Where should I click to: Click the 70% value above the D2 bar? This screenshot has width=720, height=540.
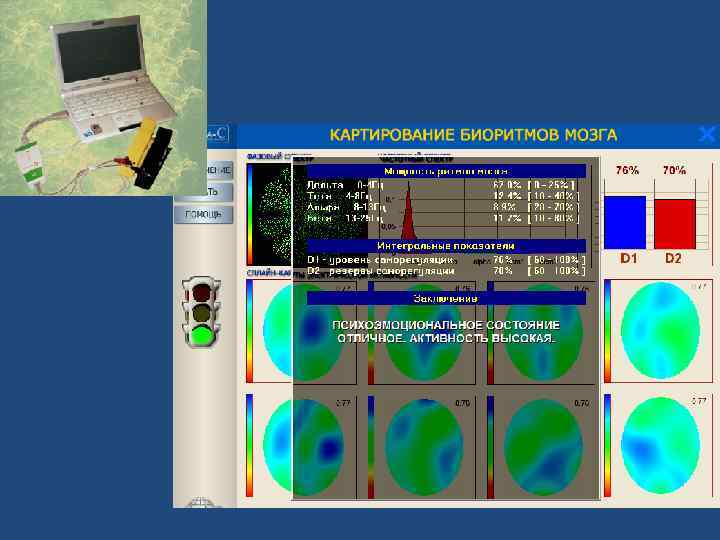point(674,170)
